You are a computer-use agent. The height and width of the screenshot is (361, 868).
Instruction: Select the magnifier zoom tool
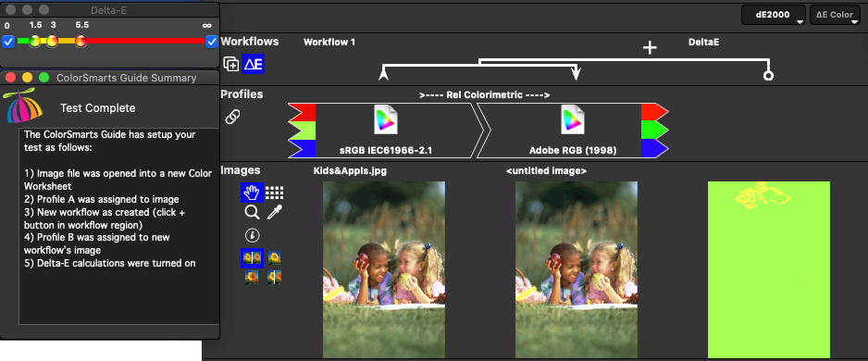coord(252,212)
